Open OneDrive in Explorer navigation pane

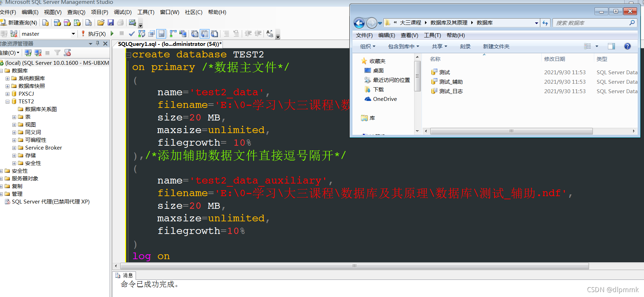(x=381, y=99)
